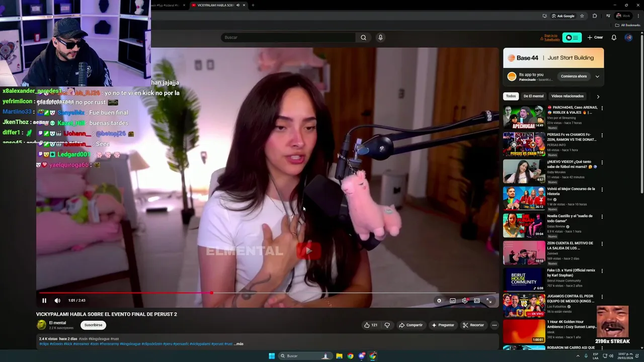644x362 pixels.
Task: Toggle the autoplay switch in the player
Action: point(439,301)
